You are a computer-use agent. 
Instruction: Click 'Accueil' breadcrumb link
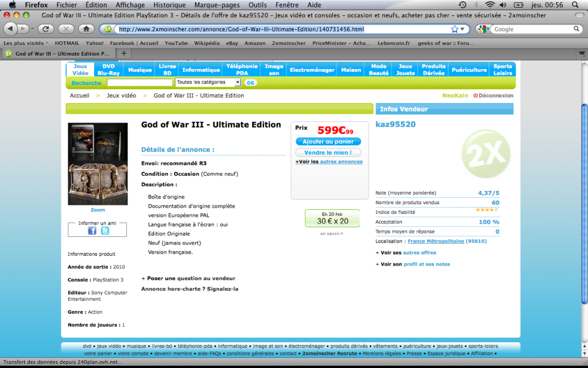[79, 95]
